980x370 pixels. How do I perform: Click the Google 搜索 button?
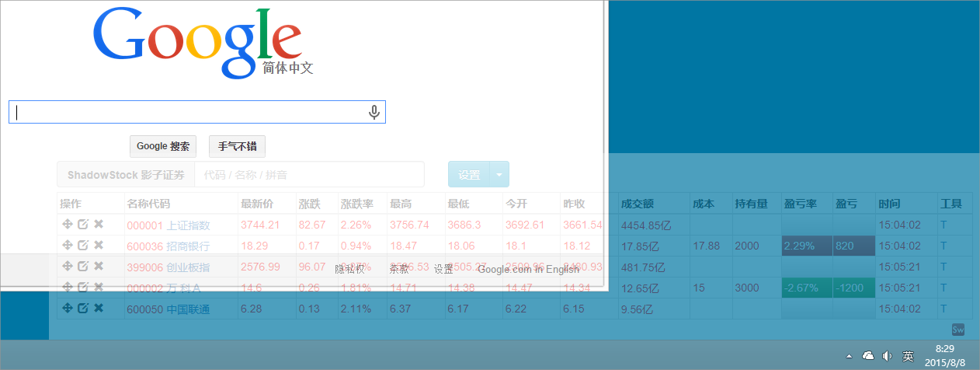coord(163,146)
